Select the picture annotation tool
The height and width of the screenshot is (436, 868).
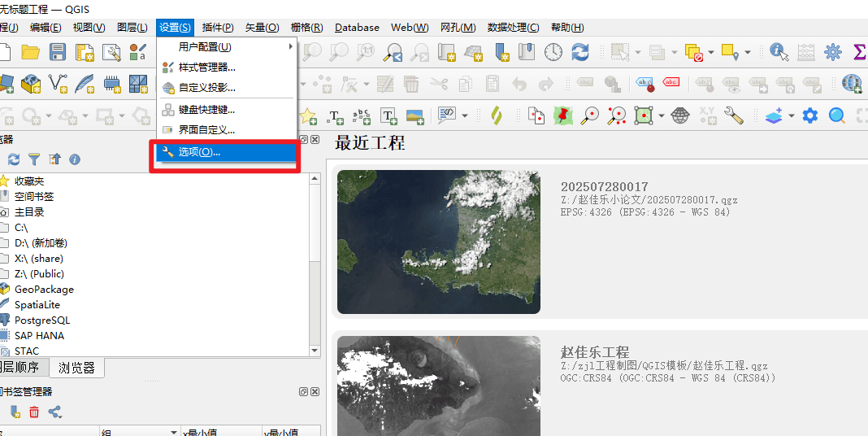(x=414, y=116)
